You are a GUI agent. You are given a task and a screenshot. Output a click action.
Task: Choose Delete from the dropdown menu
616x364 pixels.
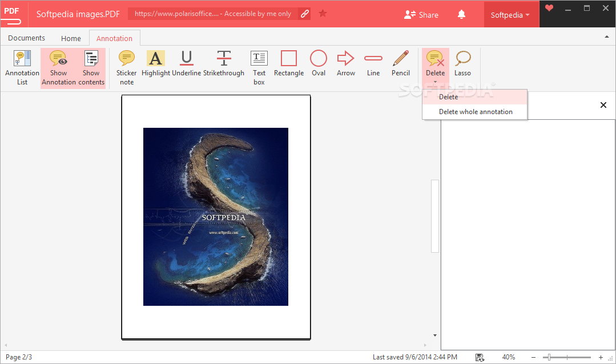click(x=474, y=97)
